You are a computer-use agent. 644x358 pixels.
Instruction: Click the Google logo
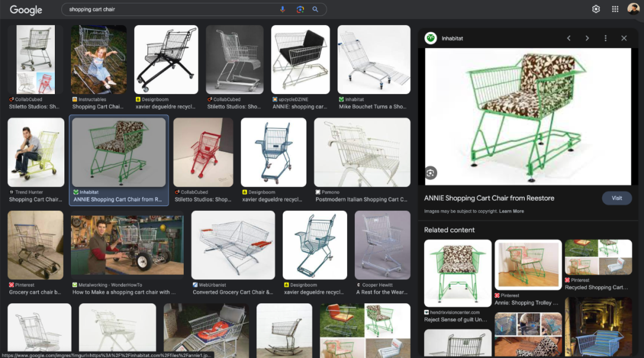pos(26,10)
